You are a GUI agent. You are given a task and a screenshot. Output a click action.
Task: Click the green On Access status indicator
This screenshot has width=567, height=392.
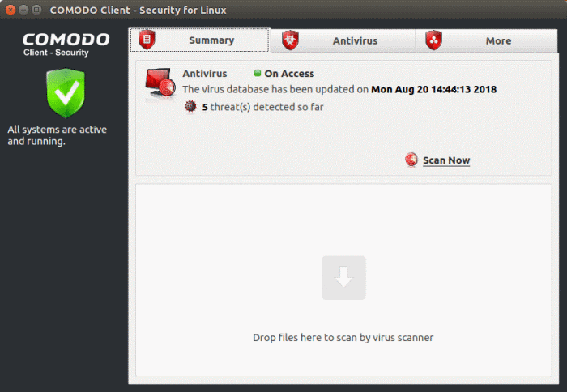257,73
